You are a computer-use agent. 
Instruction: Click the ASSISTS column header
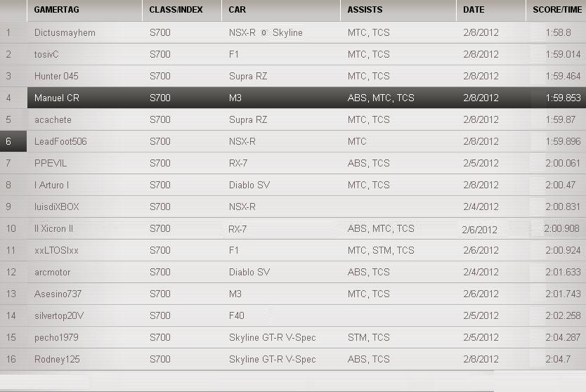[x=365, y=10]
